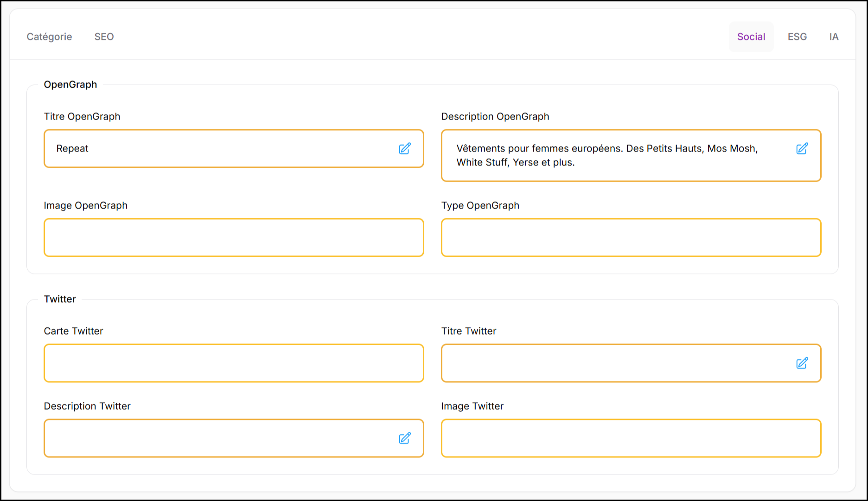This screenshot has width=868, height=501.
Task: Open the IA tab
Action: tap(833, 37)
